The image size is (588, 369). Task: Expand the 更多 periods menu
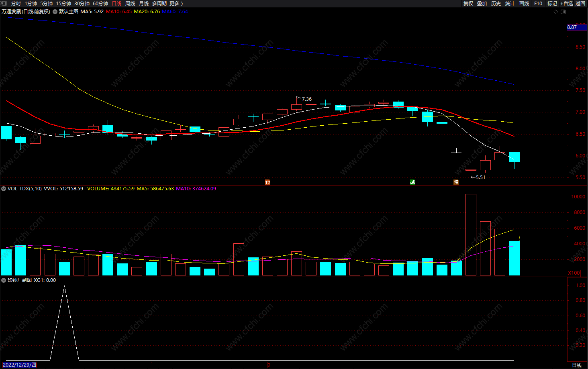(176, 3)
